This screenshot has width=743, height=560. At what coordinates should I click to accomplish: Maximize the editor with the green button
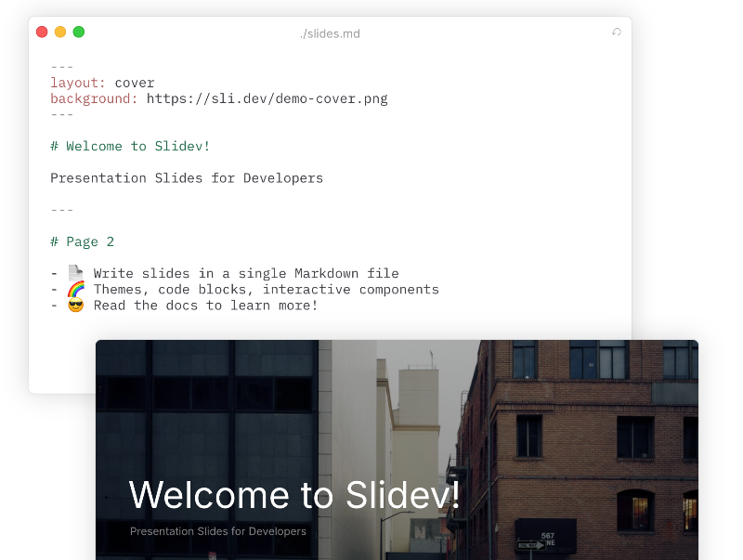79,32
